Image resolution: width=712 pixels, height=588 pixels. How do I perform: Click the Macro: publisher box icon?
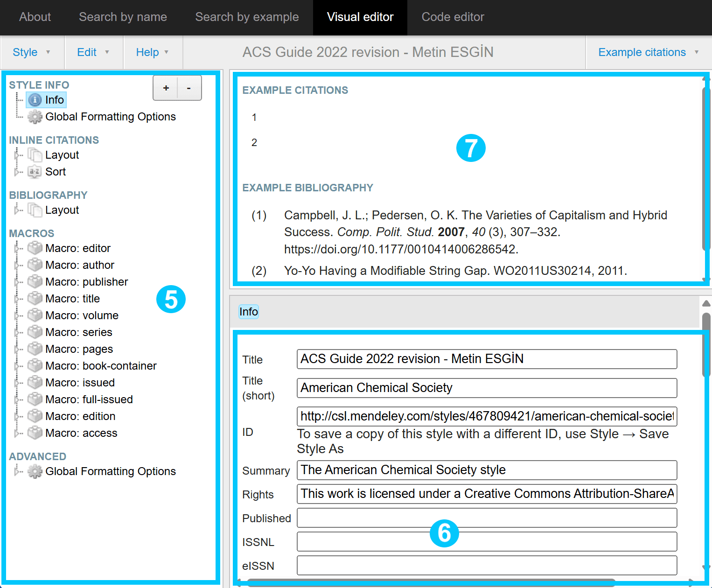tap(35, 282)
